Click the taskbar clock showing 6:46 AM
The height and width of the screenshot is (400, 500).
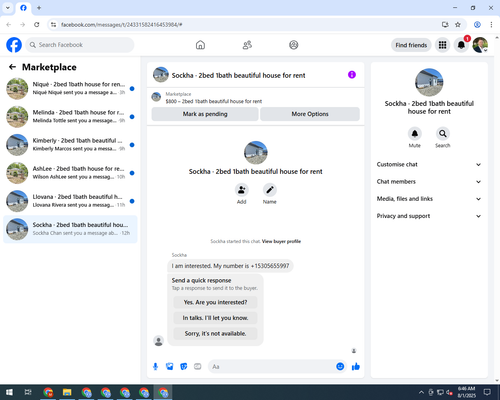point(466,392)
